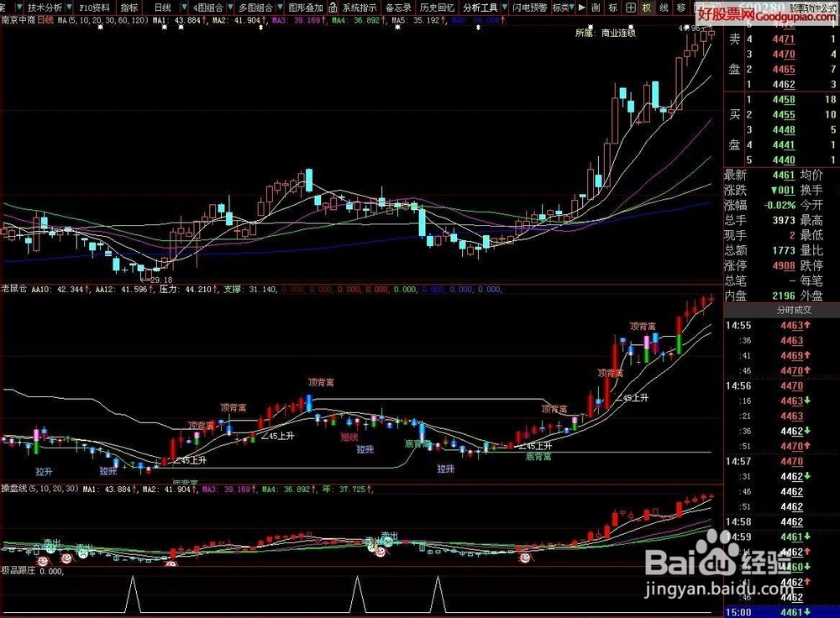This screenshot has width=840, height=618.
Task: Open the 指标 indicators menu
Action: pos(129,8)
